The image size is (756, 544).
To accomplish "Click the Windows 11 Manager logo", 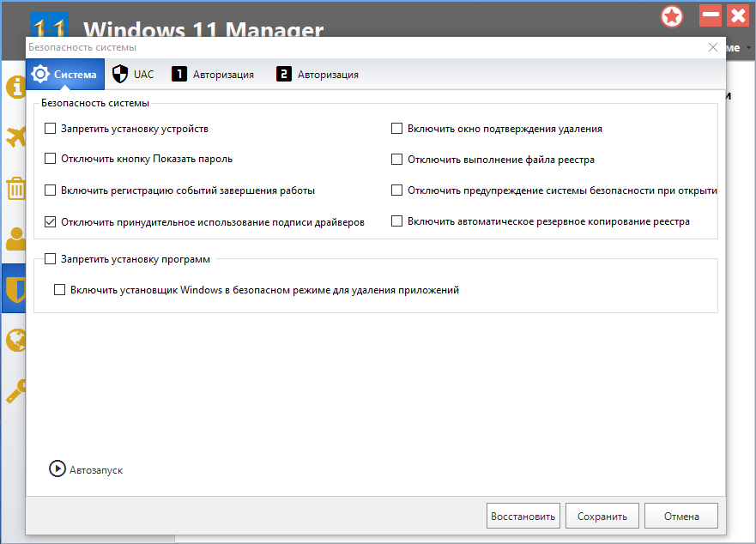I will 49,25.
